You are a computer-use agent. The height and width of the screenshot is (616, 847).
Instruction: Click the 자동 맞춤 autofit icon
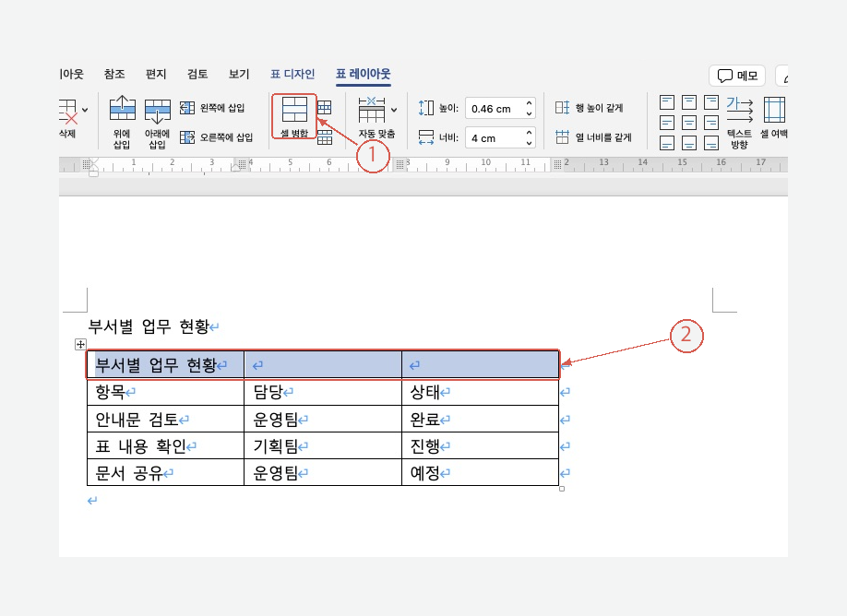(x=372, y=110)
